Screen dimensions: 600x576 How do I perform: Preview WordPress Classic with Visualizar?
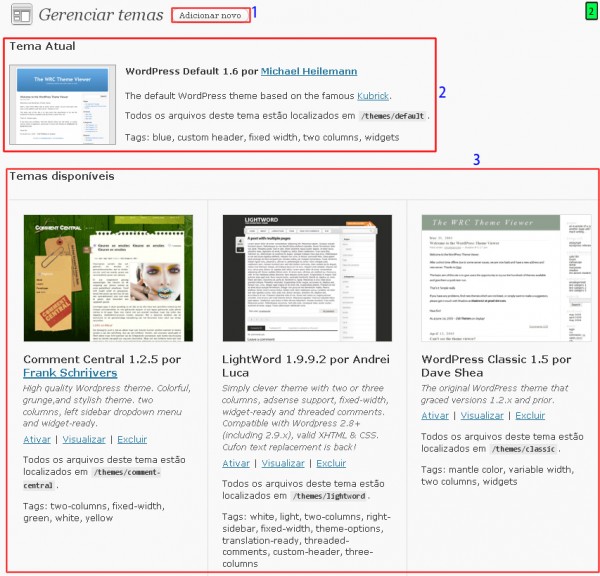(x=482, y=416)
